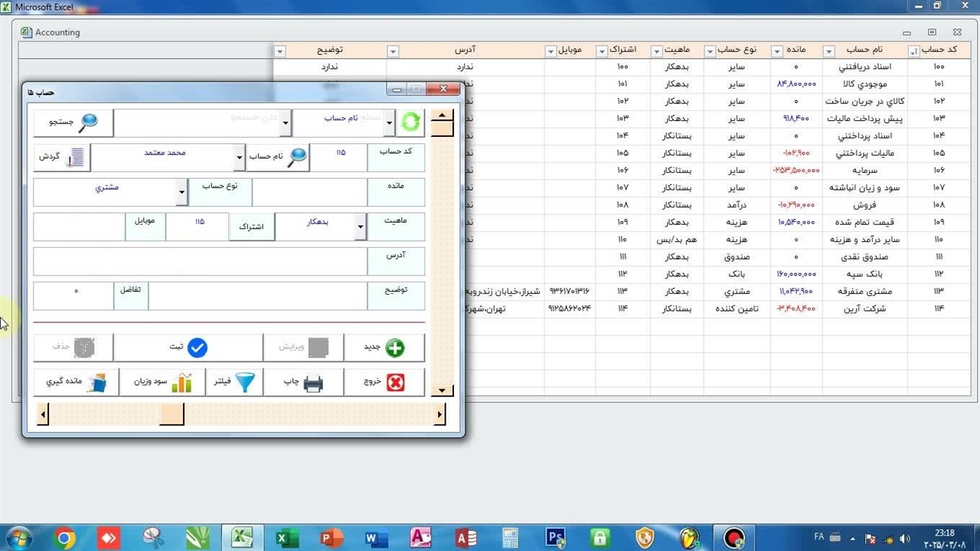Click the گردش account turnover button
This screenshot has width=980, height=551.
tap(62, 157)
